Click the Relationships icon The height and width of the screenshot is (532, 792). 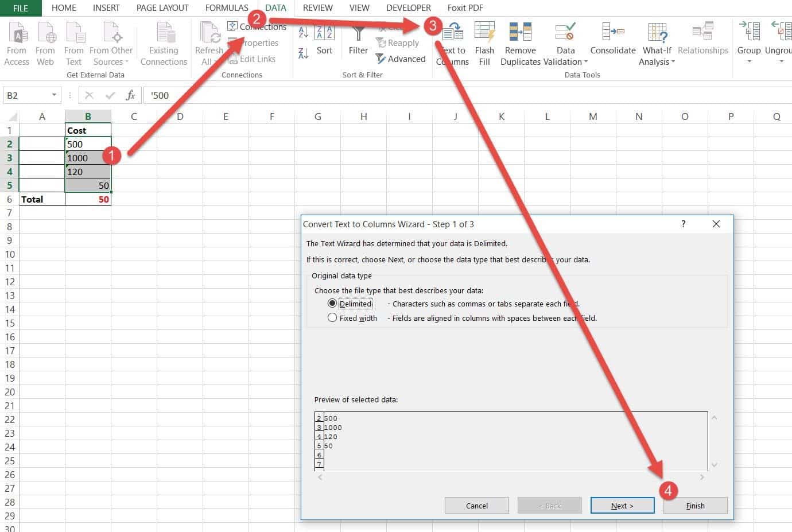click(x=702, y=39)
